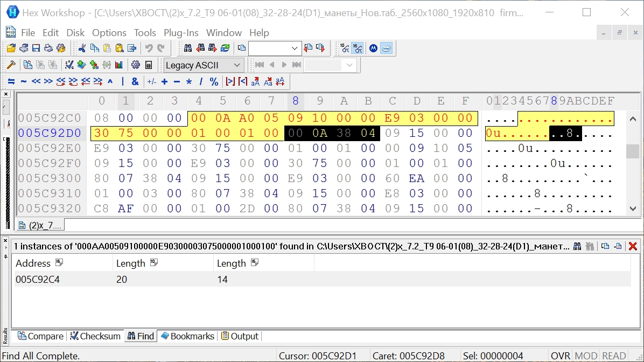Toggle decimal (10) offset display
Screen dimensions: 644x362
(x=345, y=48)
